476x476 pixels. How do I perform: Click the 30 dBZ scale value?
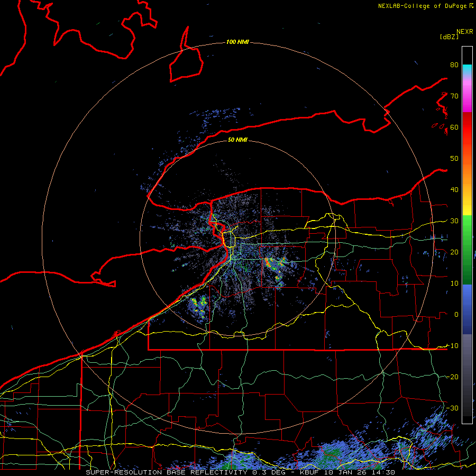click(x=454, y=221)
